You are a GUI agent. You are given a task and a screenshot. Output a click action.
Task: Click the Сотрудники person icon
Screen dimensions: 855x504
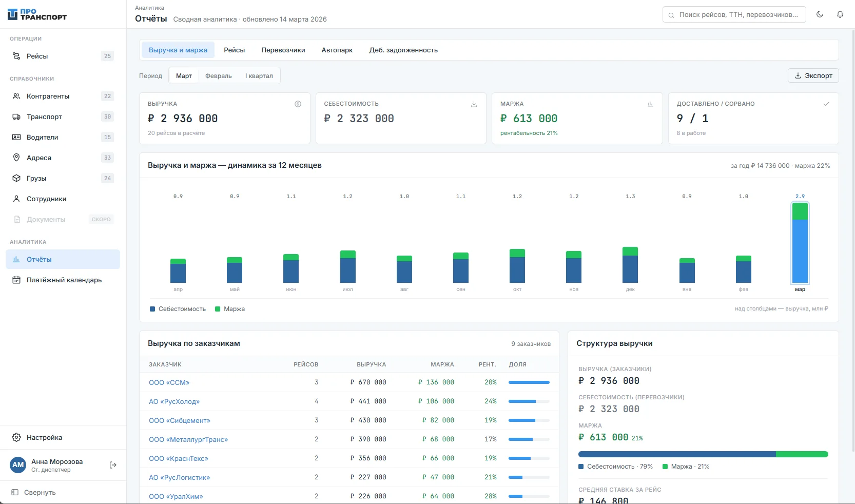click(16, 199)
